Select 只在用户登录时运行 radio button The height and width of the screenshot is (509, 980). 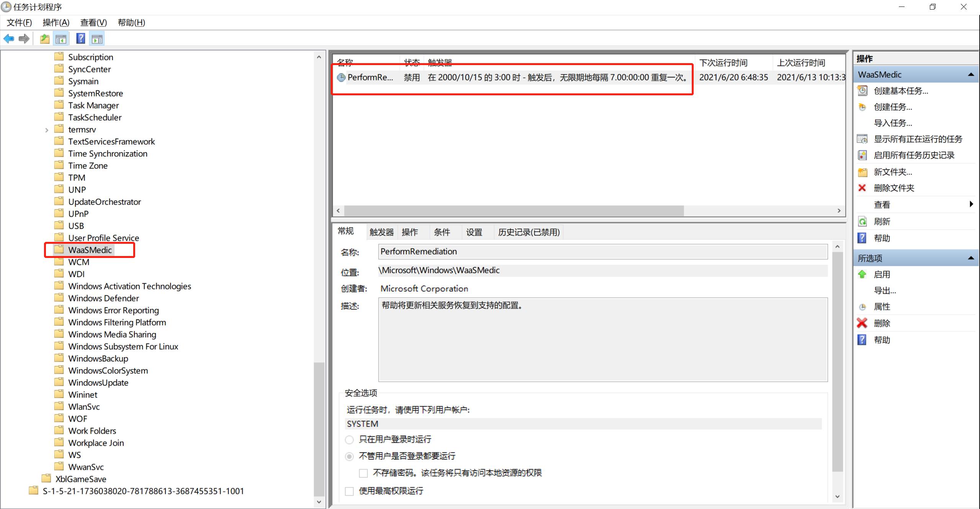tap(349, 439)
